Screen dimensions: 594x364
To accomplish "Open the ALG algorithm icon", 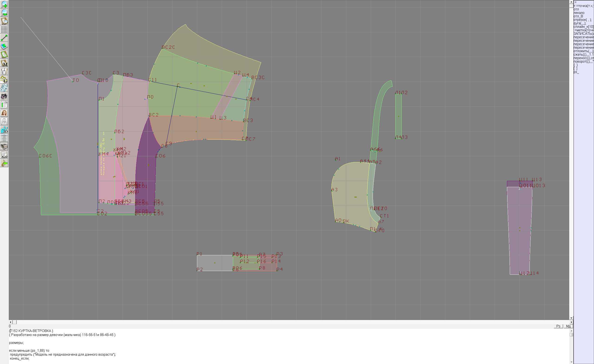I will click(4, 155).
